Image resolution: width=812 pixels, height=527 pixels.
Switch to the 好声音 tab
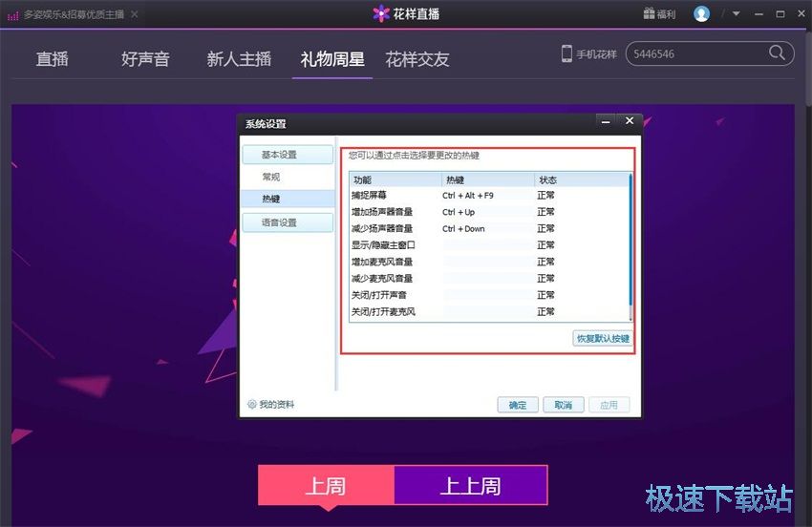coord(145,59)
